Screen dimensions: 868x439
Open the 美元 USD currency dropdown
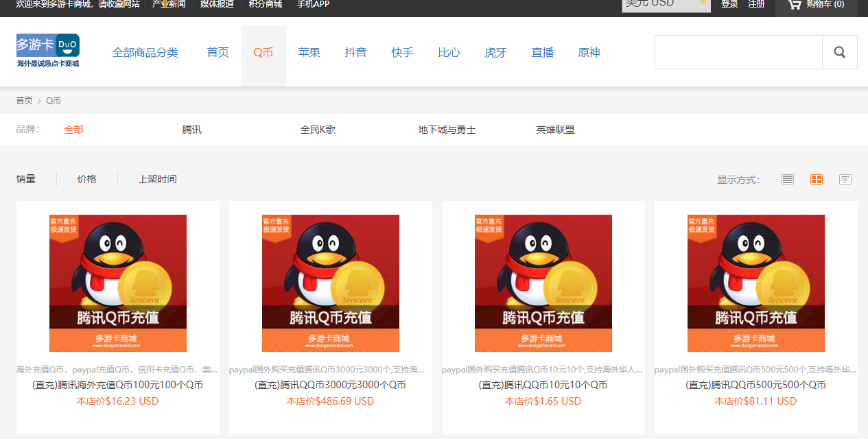[x=666, y=5]
